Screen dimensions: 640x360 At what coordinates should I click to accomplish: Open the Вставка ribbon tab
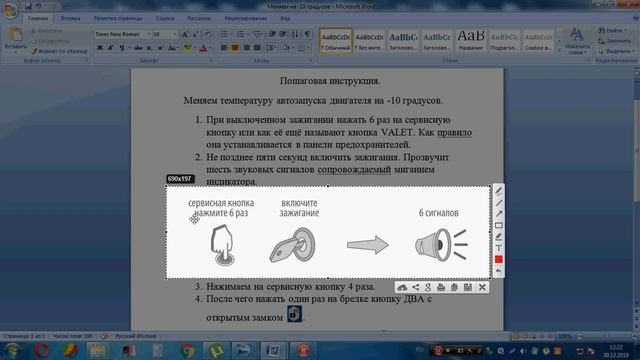pyautogui.click(x=70, y=18)
